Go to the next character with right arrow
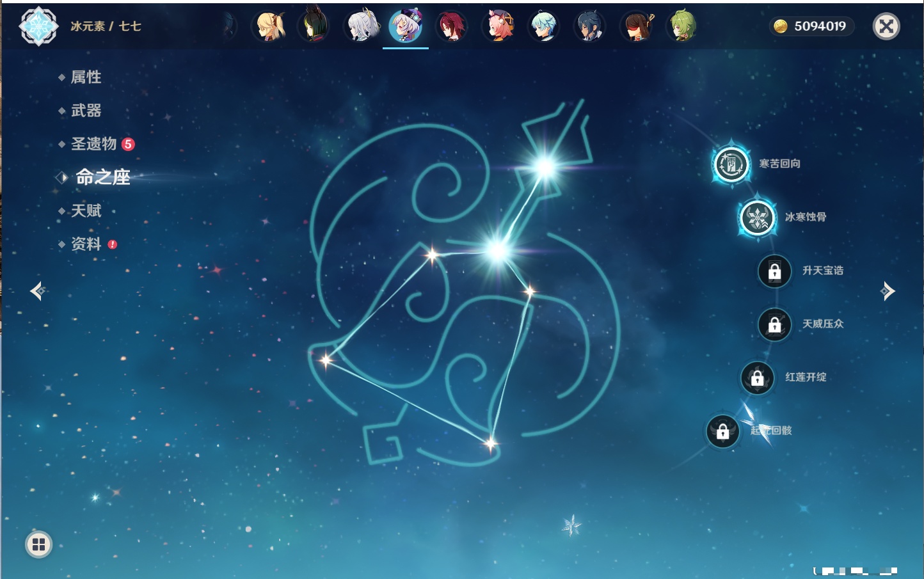This screenshot has height=579, width=924. coord(888,291)
